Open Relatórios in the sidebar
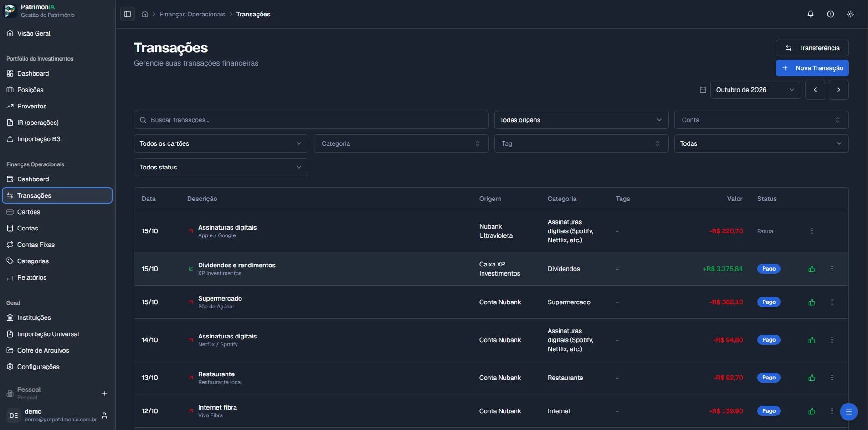 point(57,277)
